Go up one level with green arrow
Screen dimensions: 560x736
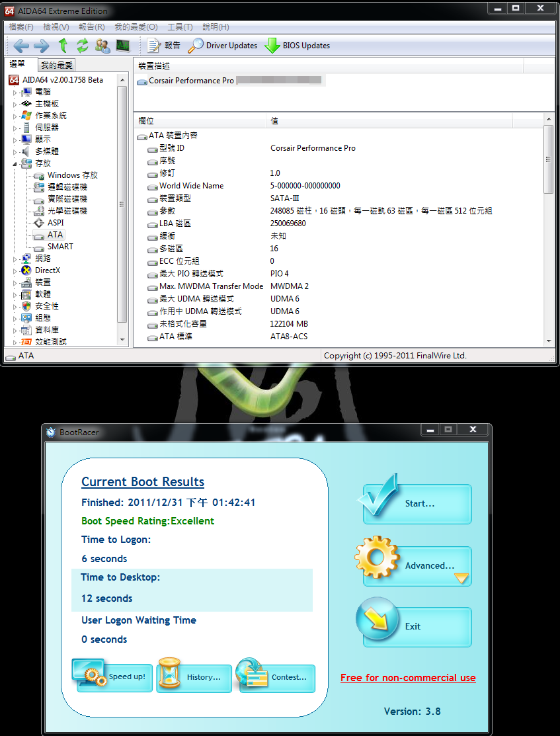tap(62, 46)
